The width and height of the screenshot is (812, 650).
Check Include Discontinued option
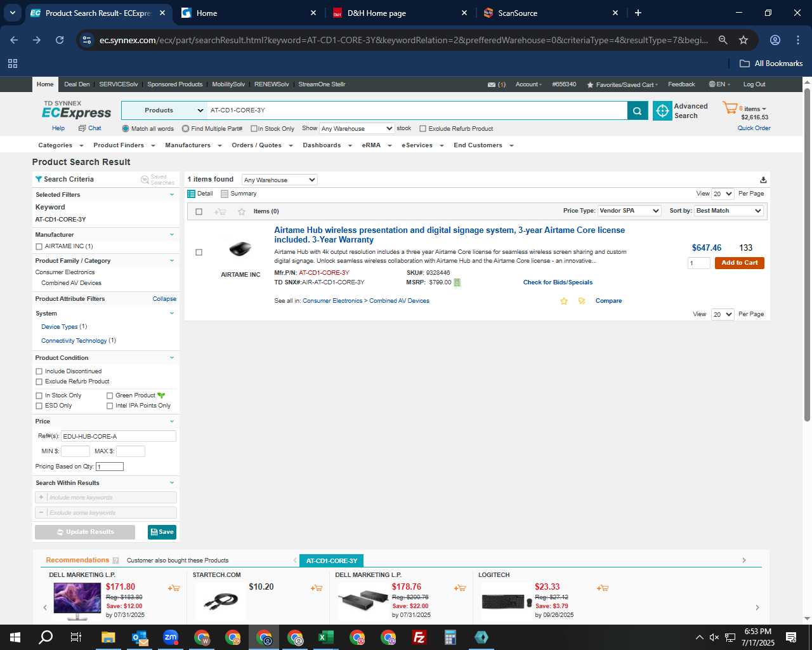(39, 371)
